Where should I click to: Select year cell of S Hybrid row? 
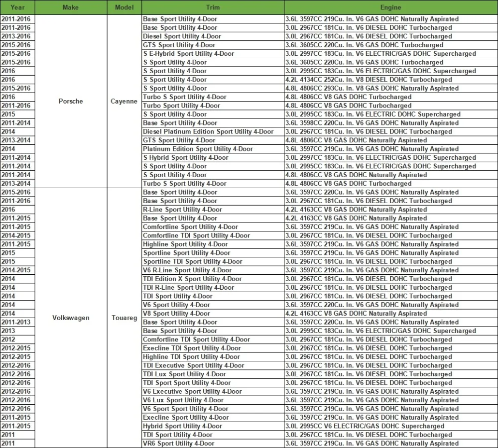coord(17,157)
